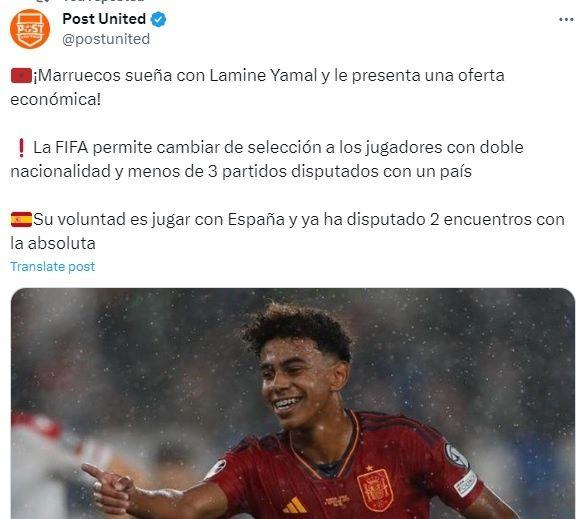The image size is (583, 519).
Task: Click the reposted label at the top
Action: pyautogui.click(x=104, y=1)
